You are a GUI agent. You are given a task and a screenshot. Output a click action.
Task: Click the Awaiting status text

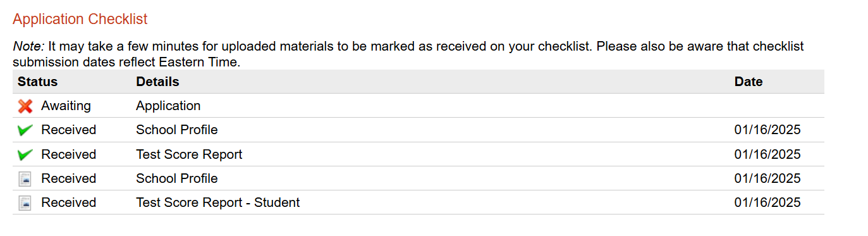(66, 106)
